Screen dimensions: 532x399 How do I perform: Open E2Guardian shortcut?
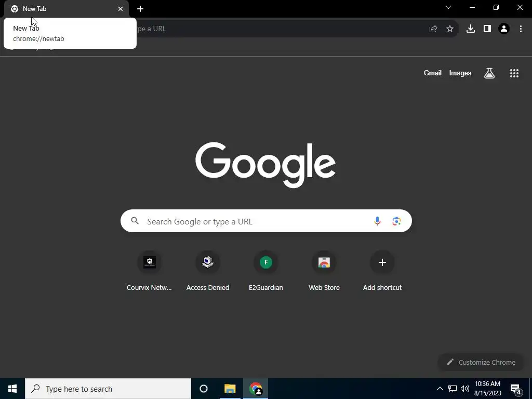[x=266, y=271]
